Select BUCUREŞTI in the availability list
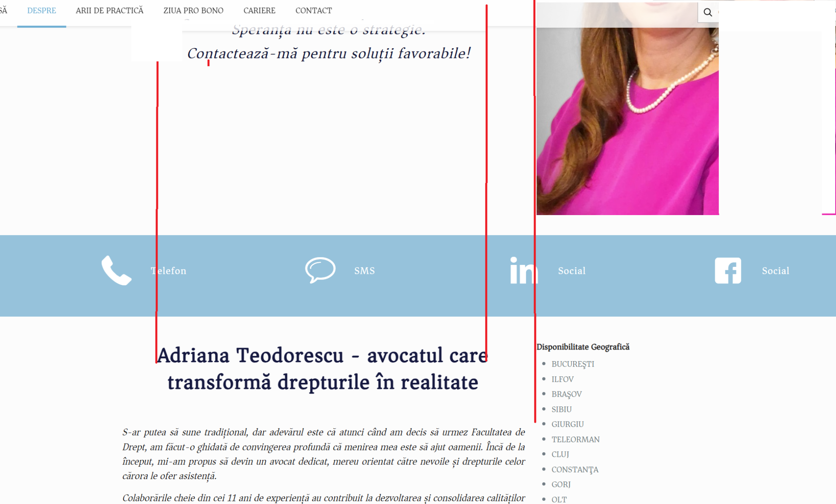 coord(572,364)
